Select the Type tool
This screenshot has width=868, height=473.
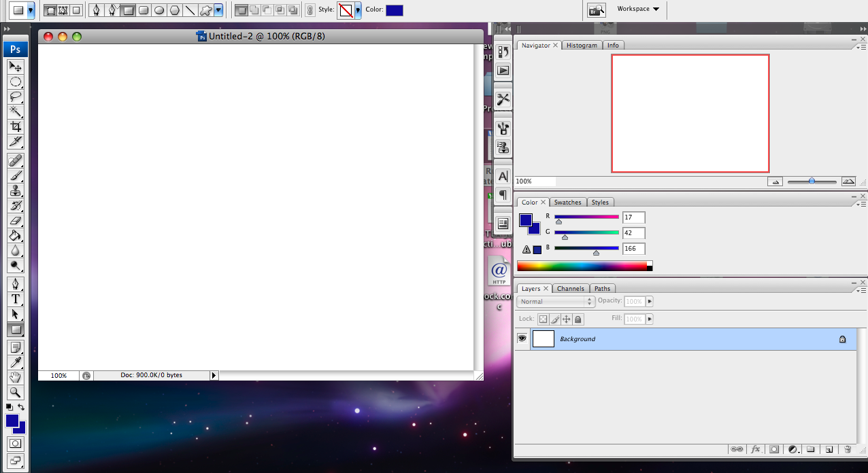15,299
